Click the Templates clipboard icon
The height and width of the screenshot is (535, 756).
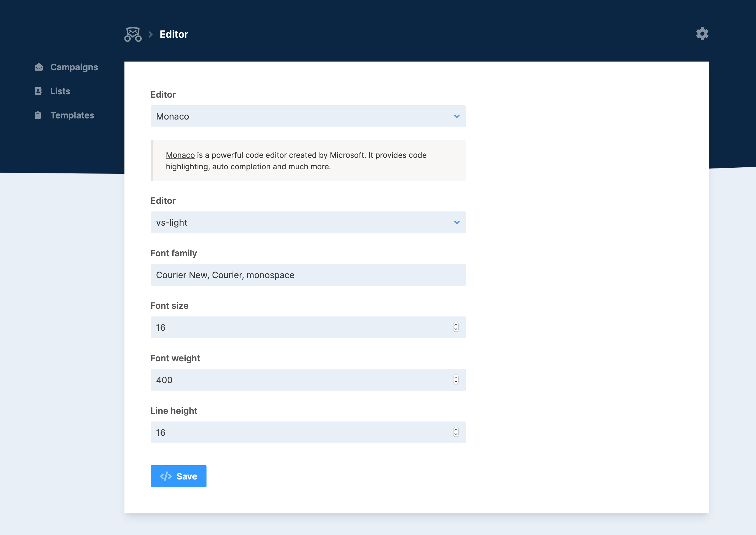tap(38, 115)
